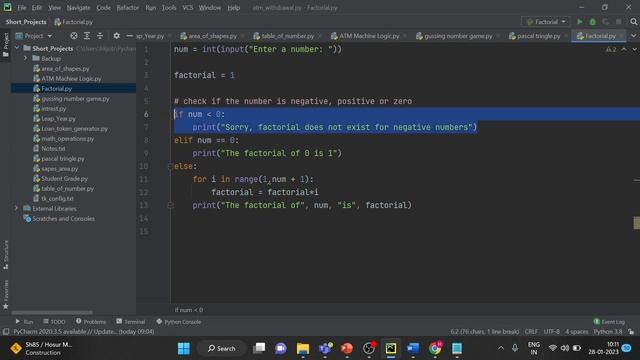Toggle tool window quick-access icon in status bar

pyautogui.click(x=6, y=331)
